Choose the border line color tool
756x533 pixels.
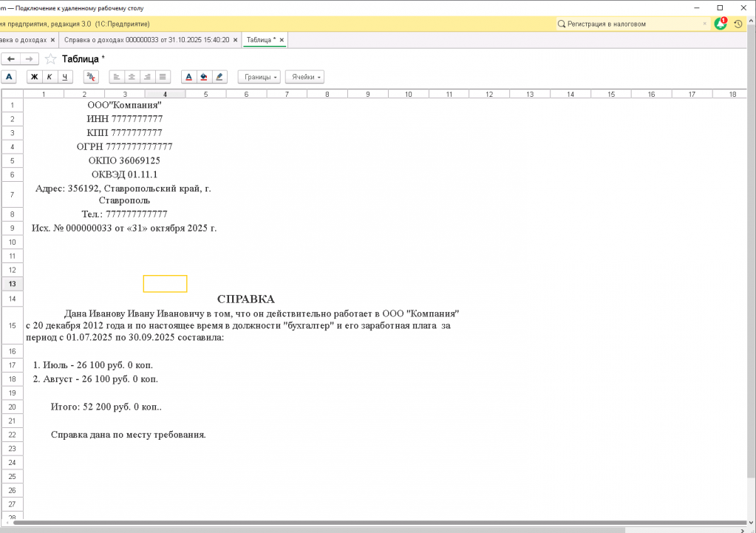(x=219, y=77)
